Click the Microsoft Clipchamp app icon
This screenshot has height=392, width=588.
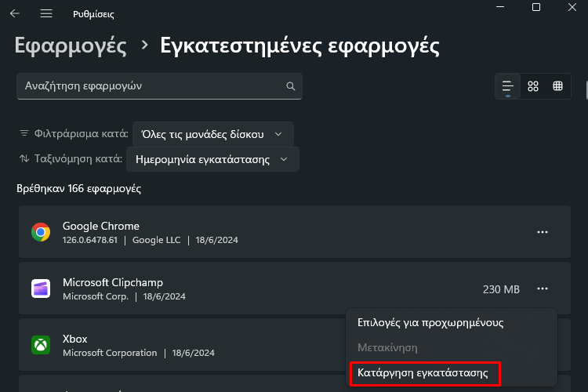click(41, 289)
